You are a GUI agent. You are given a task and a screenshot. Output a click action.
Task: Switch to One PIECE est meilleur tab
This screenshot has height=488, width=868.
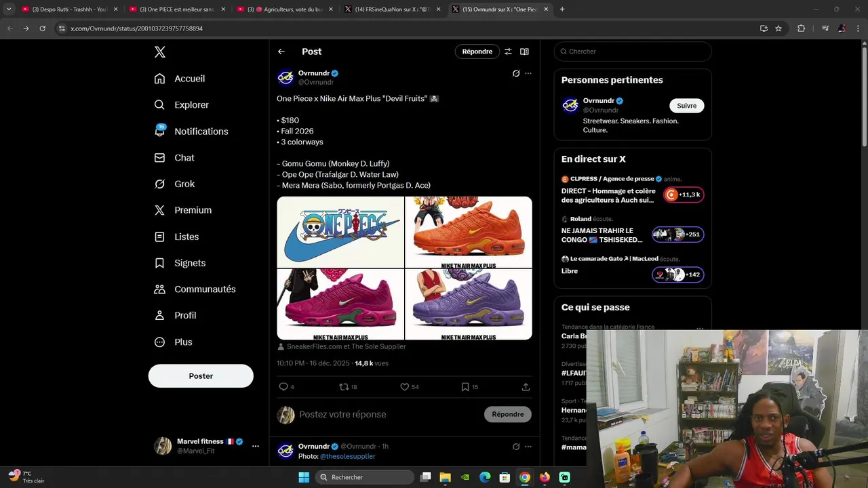click(177, 9)
